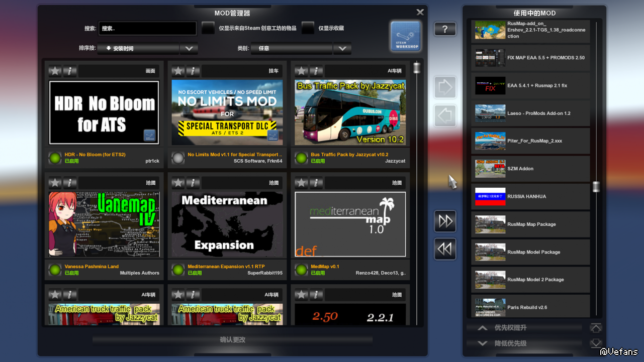Select FIX MAP EAA 5.5 + PROMODS 2.50
Screen dimensions: 644x362
[x=530, y=58]
